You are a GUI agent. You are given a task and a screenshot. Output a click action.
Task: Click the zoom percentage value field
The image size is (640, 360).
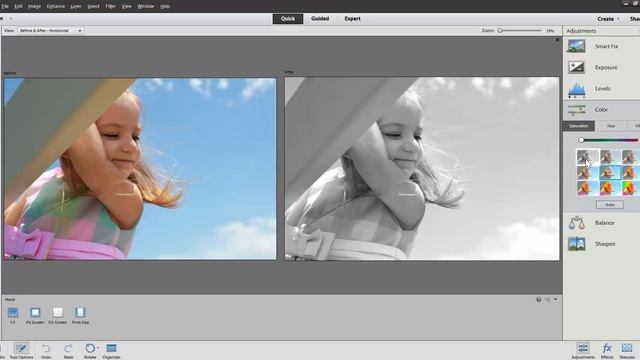(550, 31)
